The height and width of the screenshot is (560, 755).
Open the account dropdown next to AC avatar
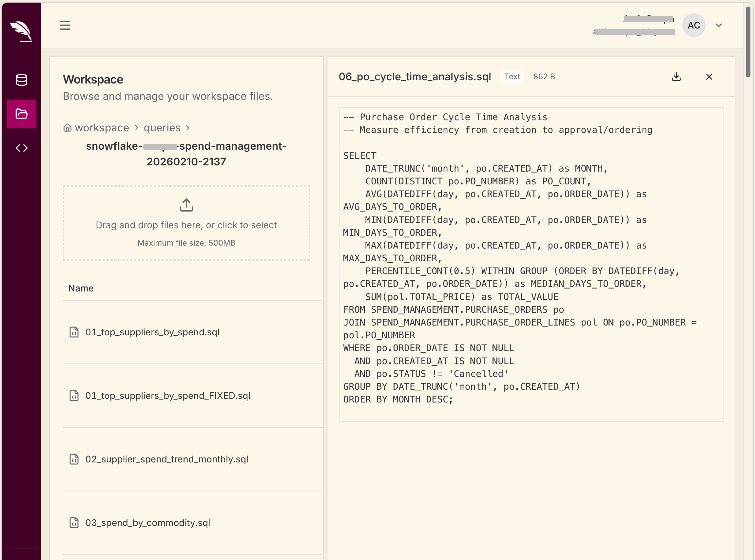[719, 25]
